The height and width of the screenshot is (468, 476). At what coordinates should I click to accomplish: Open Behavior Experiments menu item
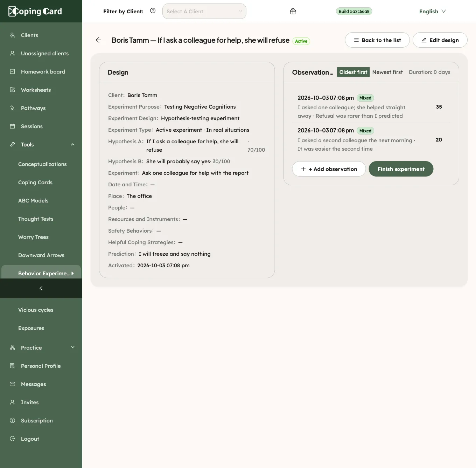click(41, 273)
